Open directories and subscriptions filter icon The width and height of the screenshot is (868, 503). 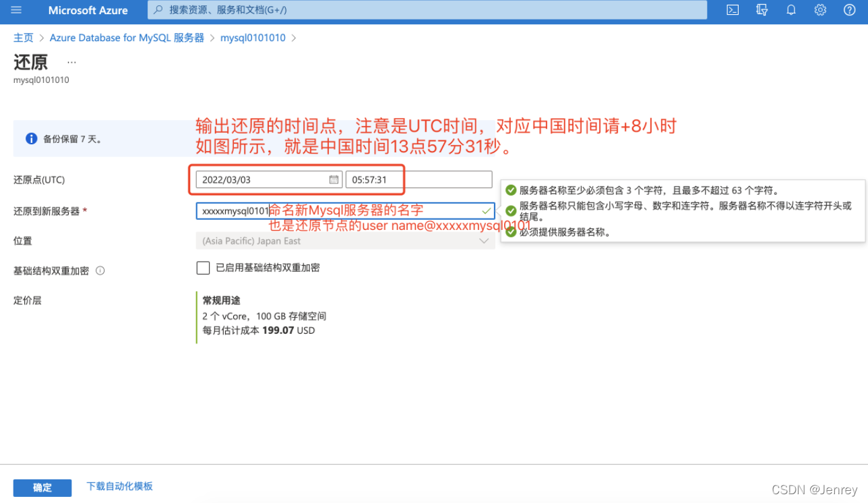(762, 10)
